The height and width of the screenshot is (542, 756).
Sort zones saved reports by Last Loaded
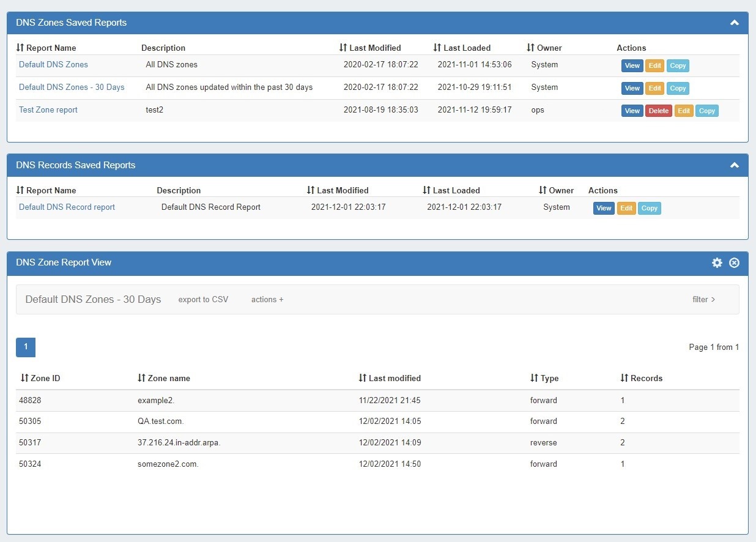tap(462, 48)
